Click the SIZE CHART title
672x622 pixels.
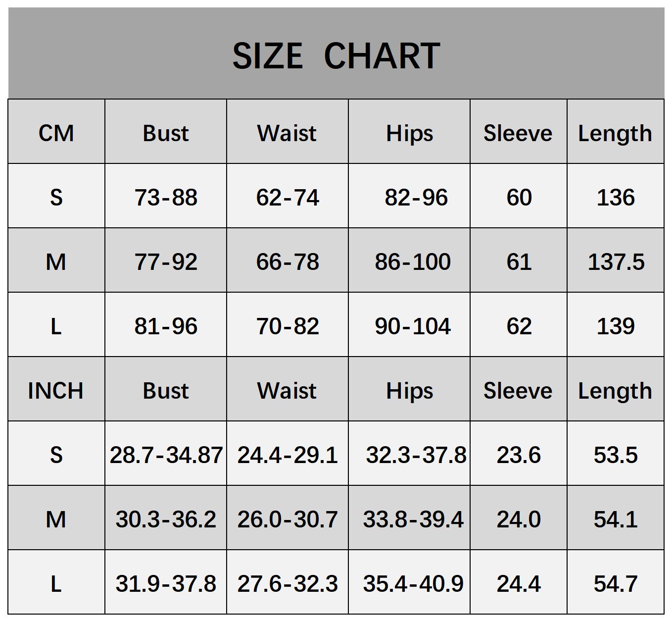tap(336, 55)
